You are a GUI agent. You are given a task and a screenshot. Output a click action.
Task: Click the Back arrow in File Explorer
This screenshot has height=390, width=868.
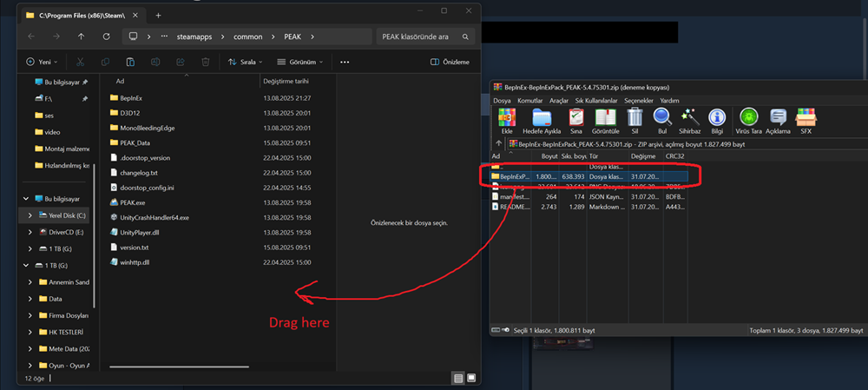pyautogui.click(x=31, y=36)
